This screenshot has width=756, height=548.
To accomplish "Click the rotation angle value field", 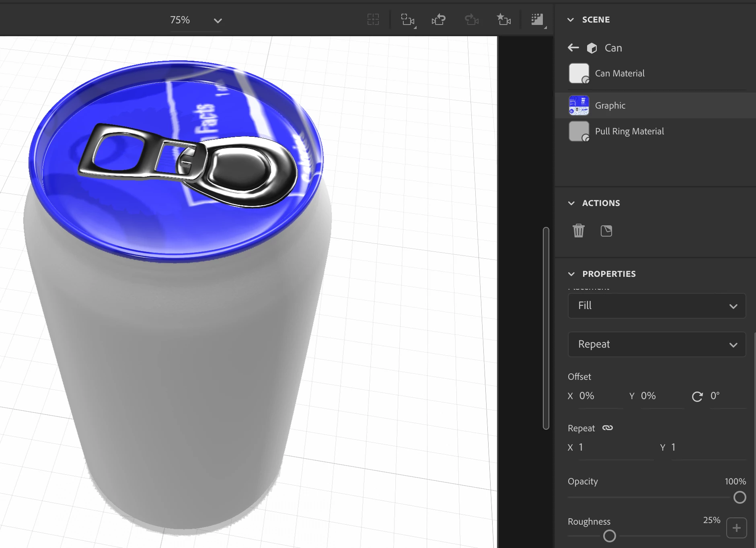I will (728, 396).
